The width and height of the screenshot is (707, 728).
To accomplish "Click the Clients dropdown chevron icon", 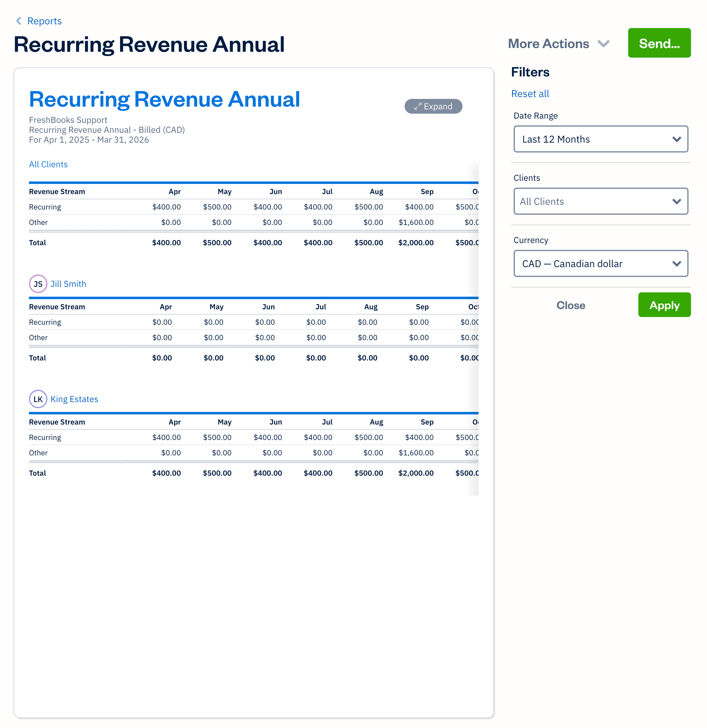I will tap(677, 201).
